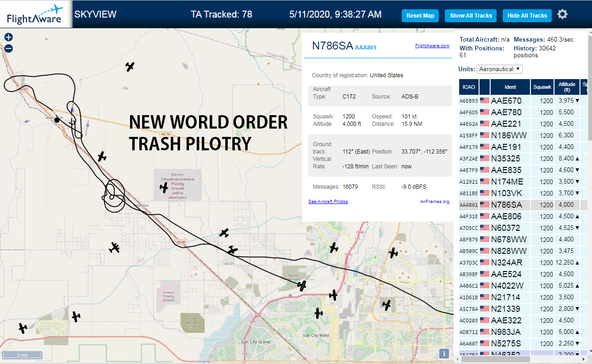This screenshot has height=364, width=592.
Task: Click ICAO code A6EB93
Action: coord(468,101)
